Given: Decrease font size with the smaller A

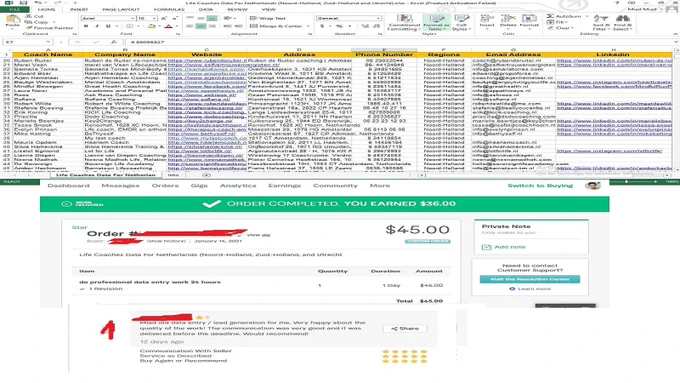Looking at the screenshot, I should click(x=175, y=19).
